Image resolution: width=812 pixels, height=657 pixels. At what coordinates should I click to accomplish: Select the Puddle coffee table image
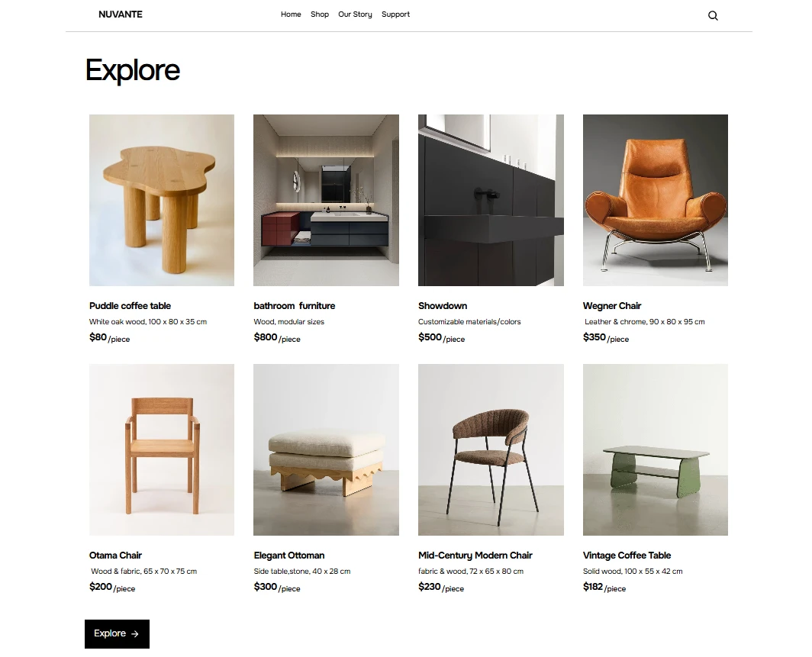click(x=162, y=201)
